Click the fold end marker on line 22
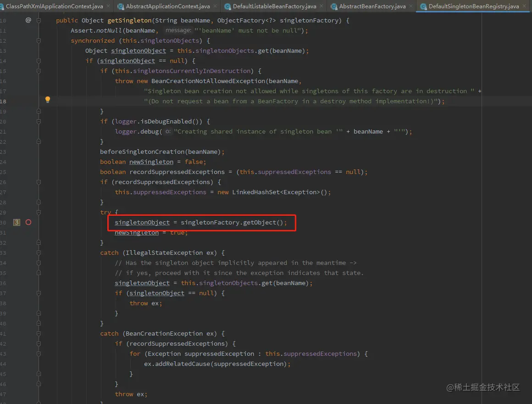This screenshot has width=532, height=404. [39, 141]
